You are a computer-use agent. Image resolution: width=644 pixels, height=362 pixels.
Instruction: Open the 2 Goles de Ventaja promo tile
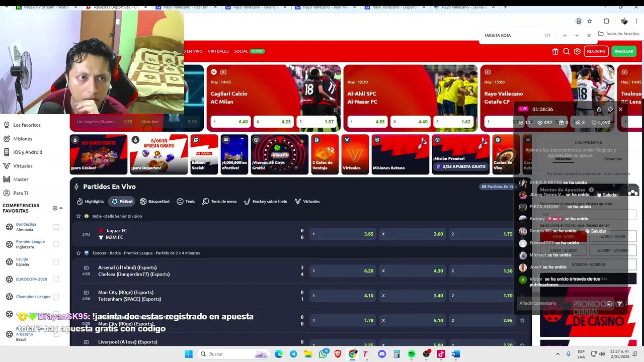325,154
